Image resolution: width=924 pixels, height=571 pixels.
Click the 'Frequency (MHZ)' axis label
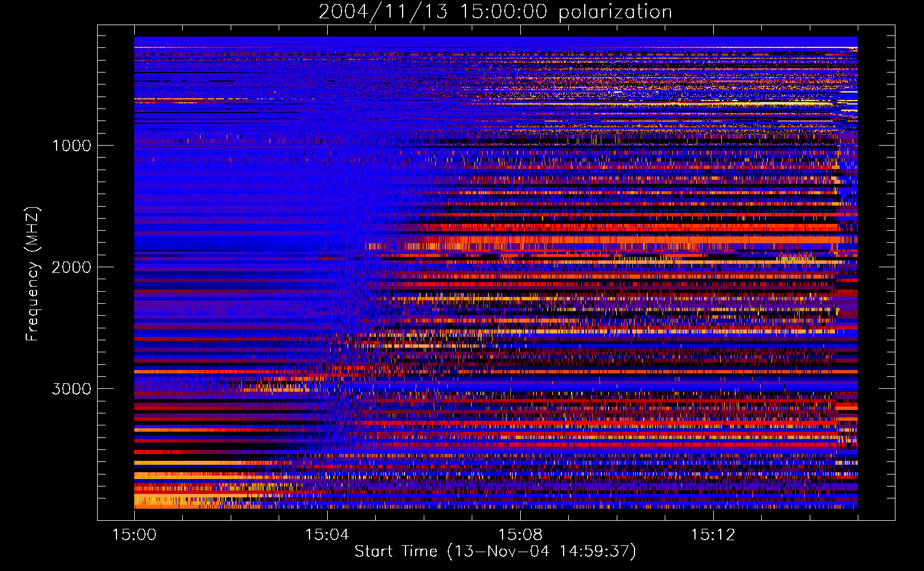point(33,274)
